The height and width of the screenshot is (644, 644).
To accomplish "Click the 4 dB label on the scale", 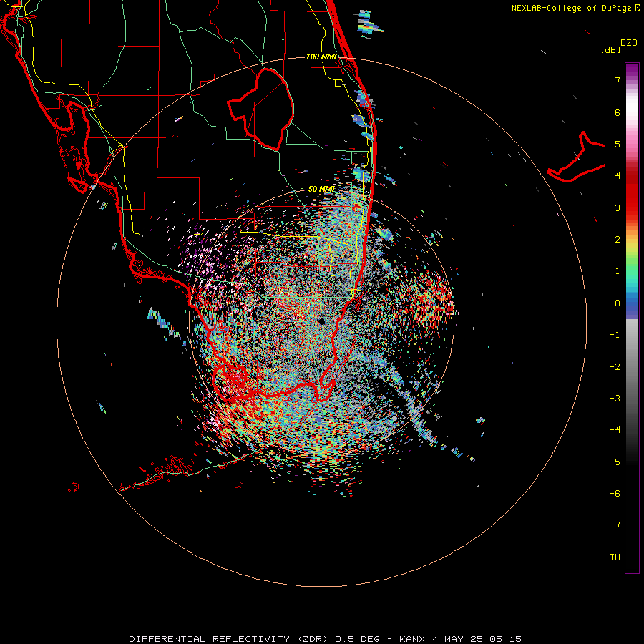I will 618,176.
